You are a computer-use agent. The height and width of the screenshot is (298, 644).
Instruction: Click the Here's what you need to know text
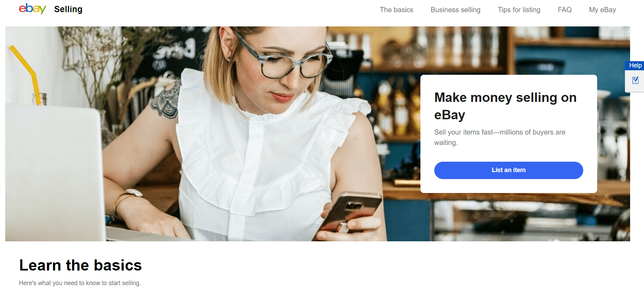80,283
